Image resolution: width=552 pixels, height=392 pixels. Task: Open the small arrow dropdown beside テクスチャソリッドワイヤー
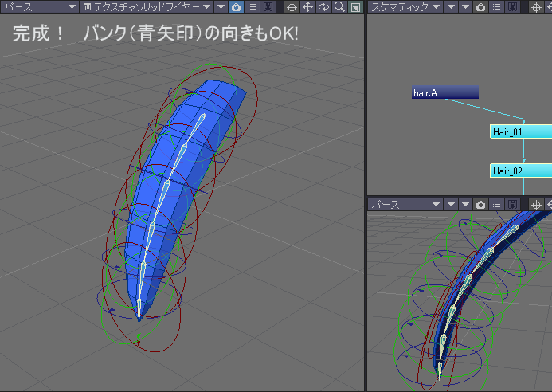click(x=221, y=6)
